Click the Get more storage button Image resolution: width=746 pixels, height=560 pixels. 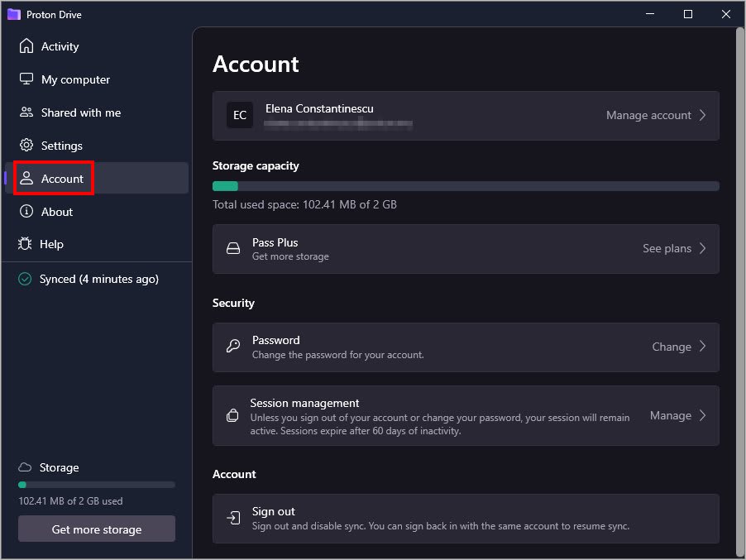pos(96,529)
